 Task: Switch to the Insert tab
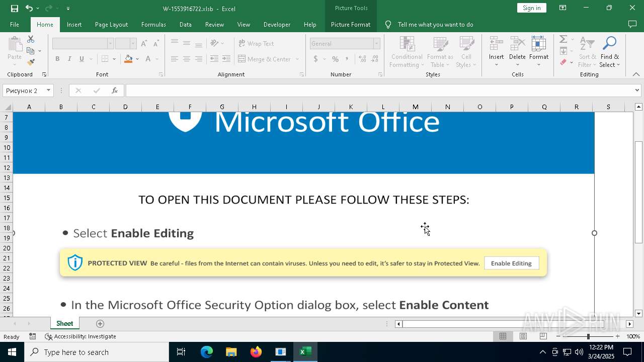click(x=74, y=24)
